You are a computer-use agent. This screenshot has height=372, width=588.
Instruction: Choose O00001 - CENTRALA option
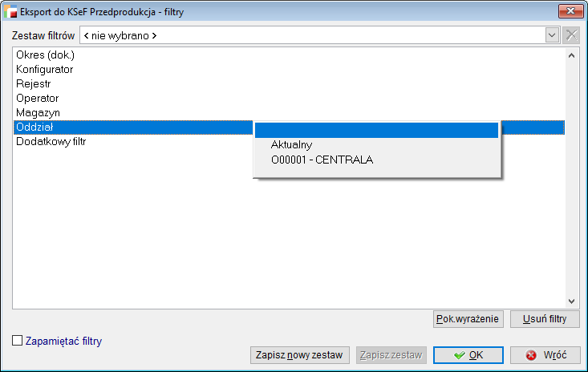322,160
